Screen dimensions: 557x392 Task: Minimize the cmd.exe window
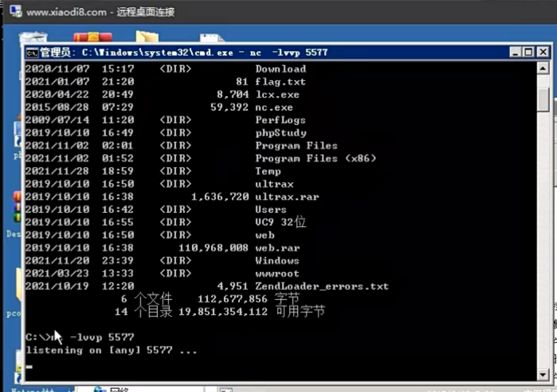tap(515, 53)
